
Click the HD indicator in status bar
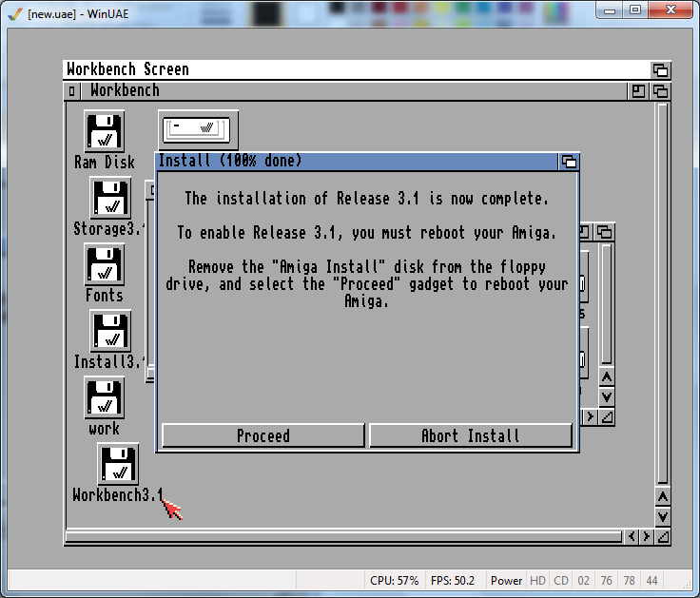[x=537, y=581]
